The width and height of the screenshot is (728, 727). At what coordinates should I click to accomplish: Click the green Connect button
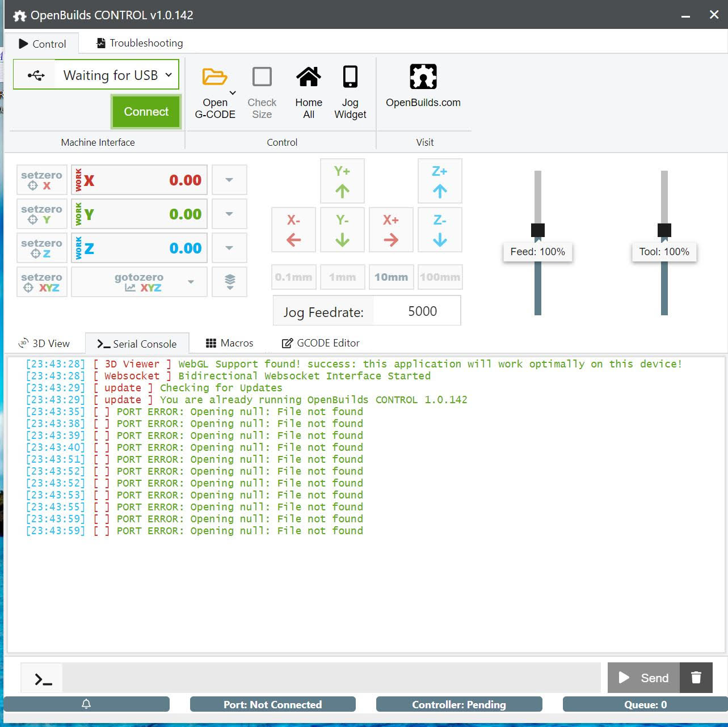146,112
